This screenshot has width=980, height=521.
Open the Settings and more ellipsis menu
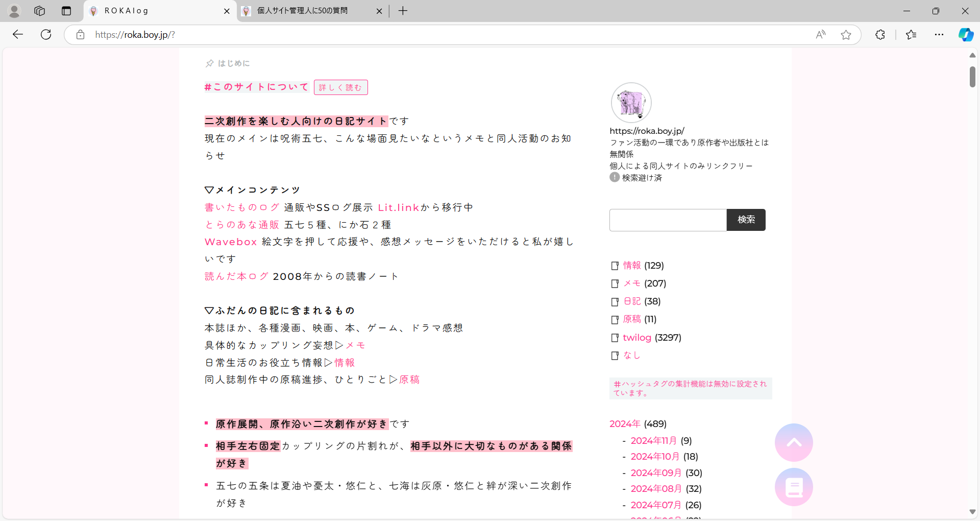point(939,35)
